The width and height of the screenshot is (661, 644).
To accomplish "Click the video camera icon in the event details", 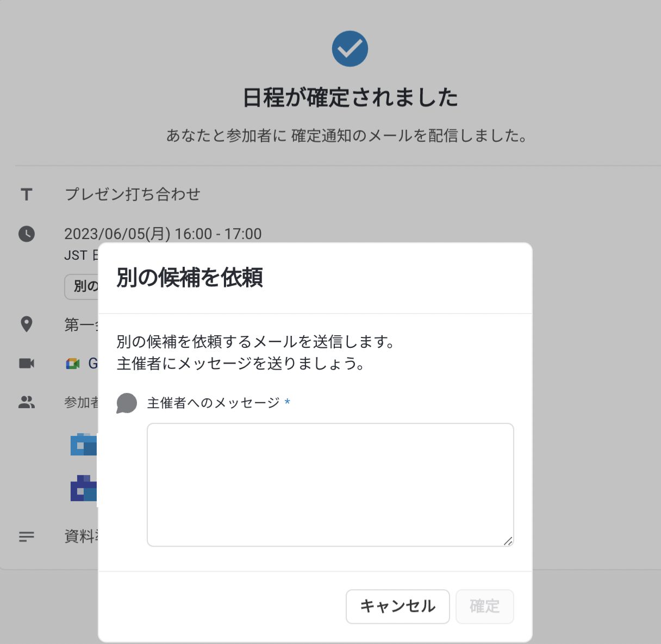I will pyautogui.click(x=27, y=362).
